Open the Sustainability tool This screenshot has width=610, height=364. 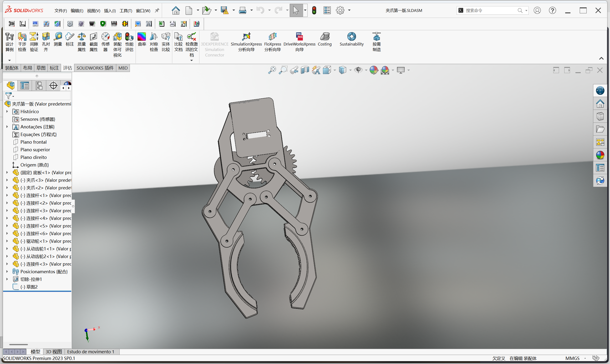[351, 39]
